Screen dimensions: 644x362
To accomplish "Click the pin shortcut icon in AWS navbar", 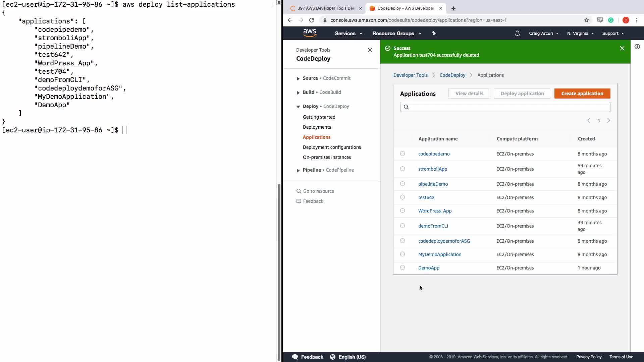I will click(x=434, y=33).
